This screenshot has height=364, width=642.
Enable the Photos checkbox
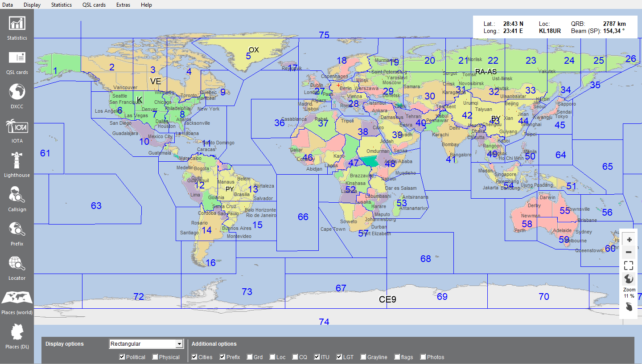[423, 357]
